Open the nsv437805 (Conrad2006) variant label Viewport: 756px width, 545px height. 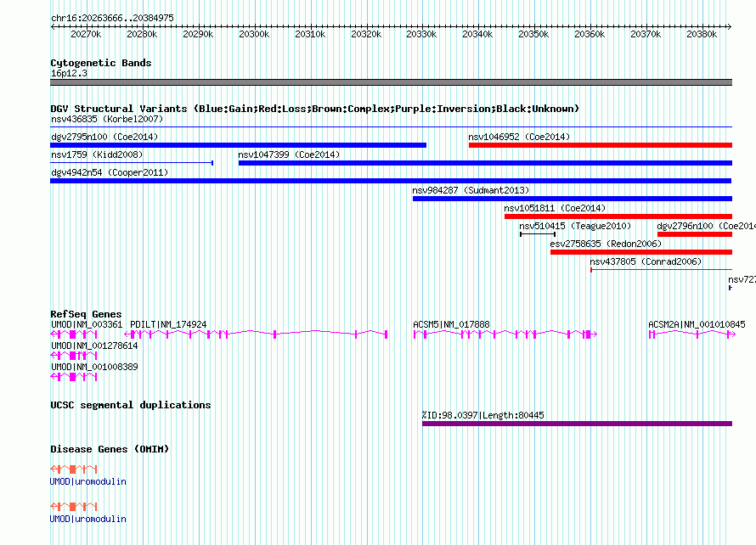click(x=646, y=261)
